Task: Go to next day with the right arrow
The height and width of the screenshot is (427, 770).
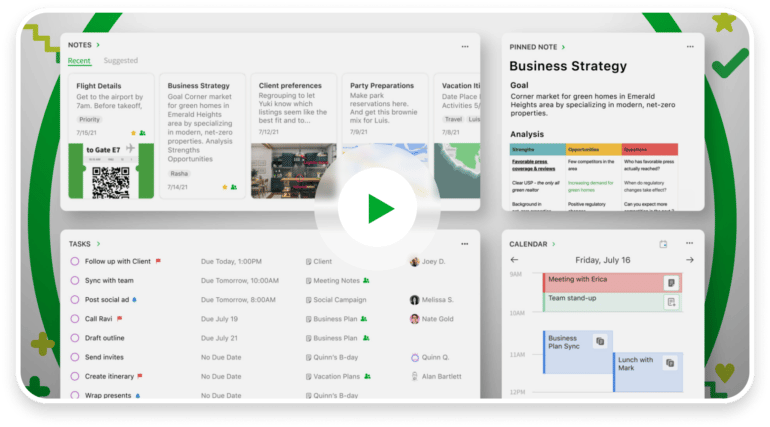Action: coord(689,260)
